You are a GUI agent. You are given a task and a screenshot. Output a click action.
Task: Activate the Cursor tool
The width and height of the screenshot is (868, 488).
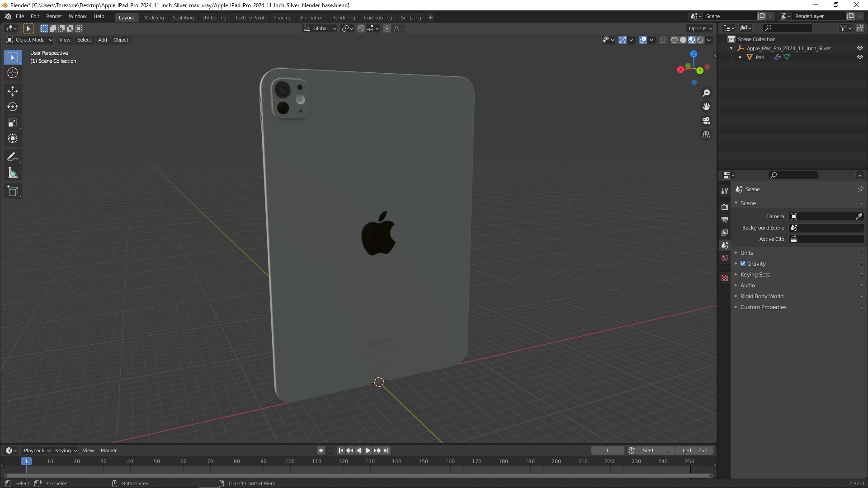pyautogui.click(x=13, y=73)
